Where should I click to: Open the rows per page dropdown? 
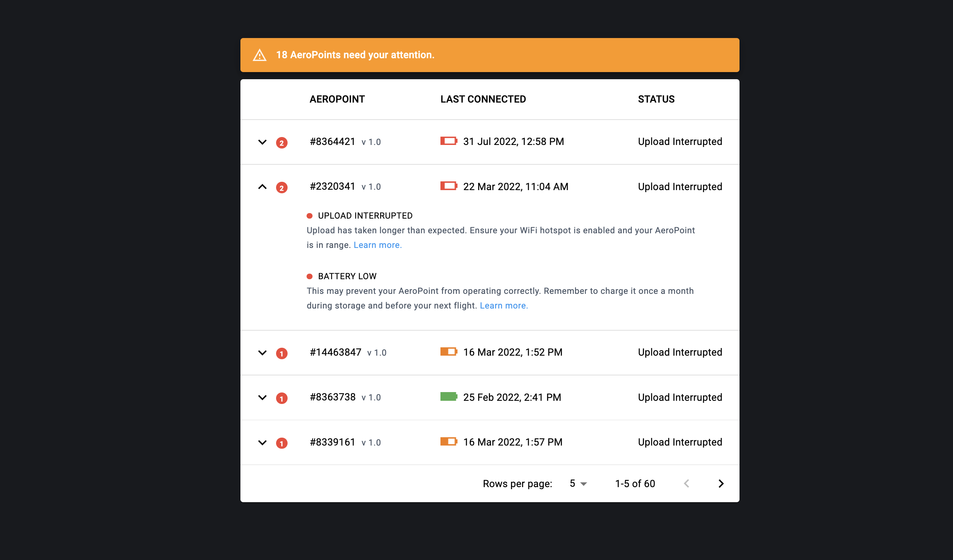pyautogui.click(x=578, y=484)
